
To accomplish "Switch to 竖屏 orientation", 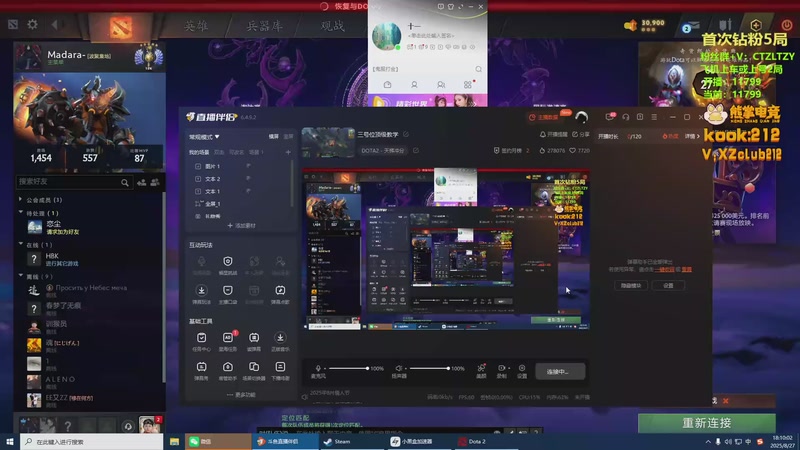I will pos(288,137).
